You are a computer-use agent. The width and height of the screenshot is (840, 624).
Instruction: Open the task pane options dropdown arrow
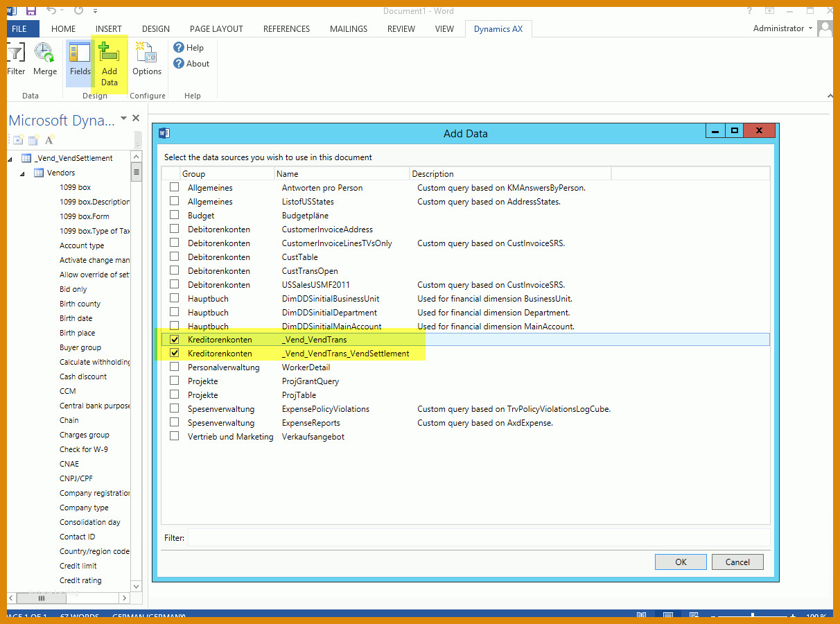[x=123, y=119]
